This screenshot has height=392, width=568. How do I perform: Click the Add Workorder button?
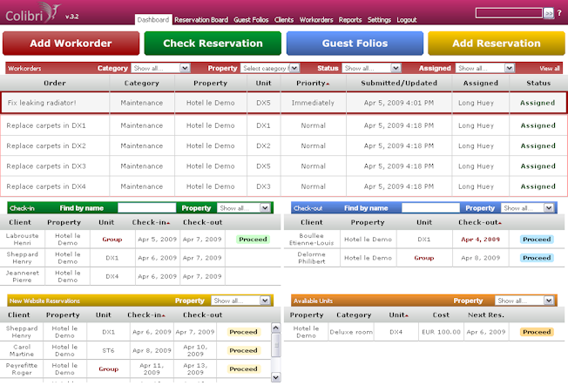pos(71,43)
